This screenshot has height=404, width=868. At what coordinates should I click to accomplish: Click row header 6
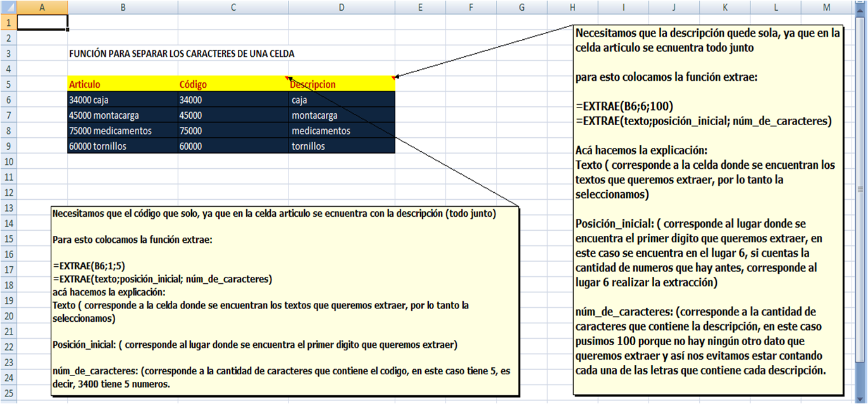(8, 99)
